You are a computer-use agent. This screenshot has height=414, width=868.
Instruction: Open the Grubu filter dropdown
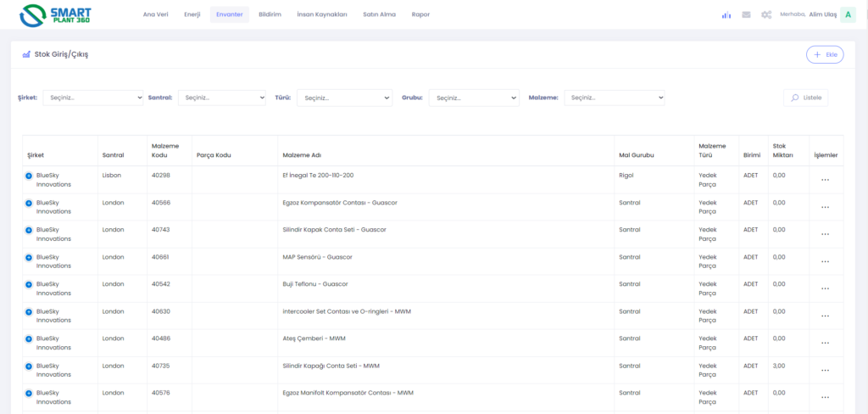coord(473,98)
